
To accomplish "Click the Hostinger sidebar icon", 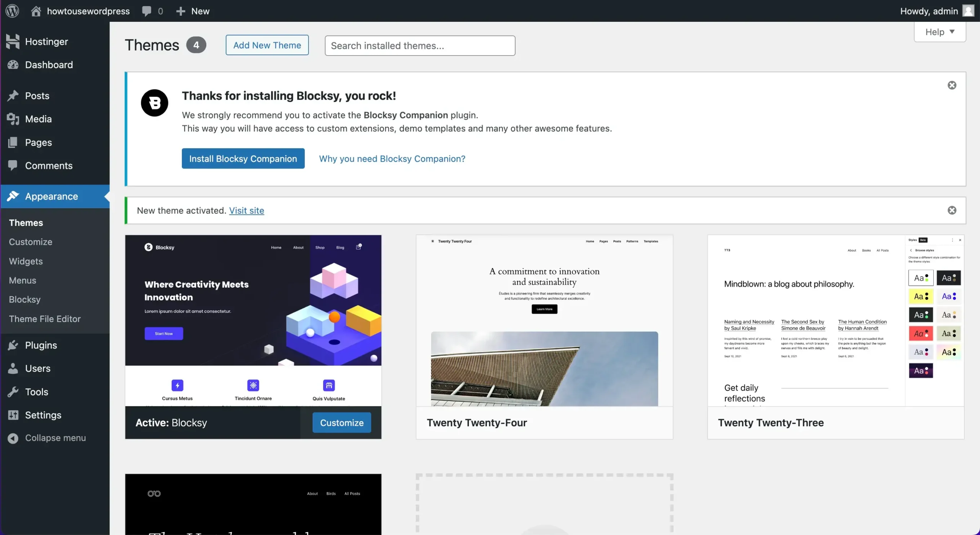I will tap(13, 41).
